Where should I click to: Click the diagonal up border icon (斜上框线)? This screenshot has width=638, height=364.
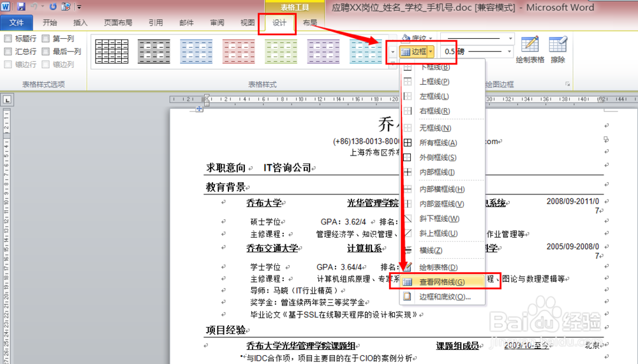click(407, 233)
